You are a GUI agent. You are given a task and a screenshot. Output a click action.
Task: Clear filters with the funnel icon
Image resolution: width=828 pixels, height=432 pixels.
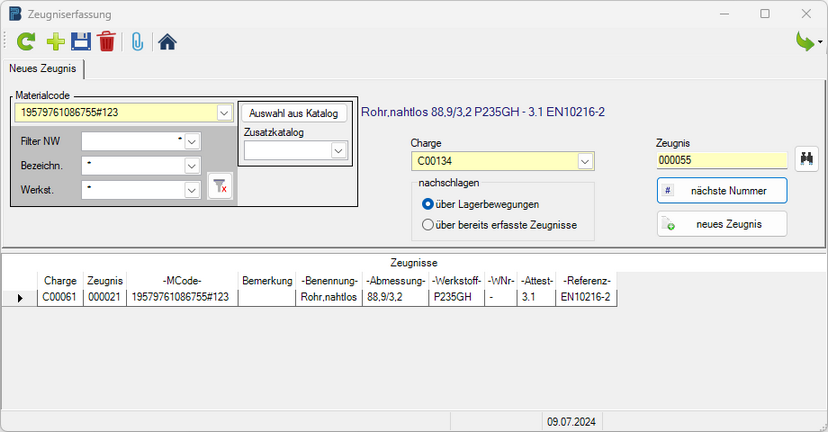click(x=221, y=186)
